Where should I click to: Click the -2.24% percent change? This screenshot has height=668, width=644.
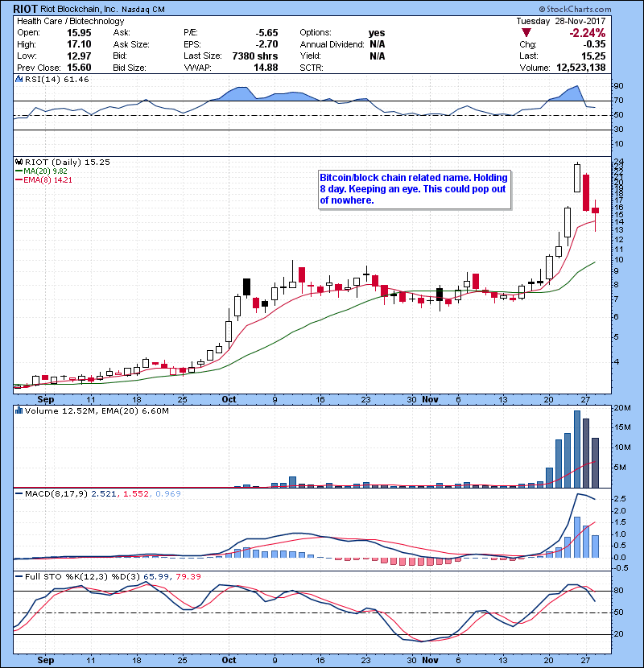tap(588, 33)
